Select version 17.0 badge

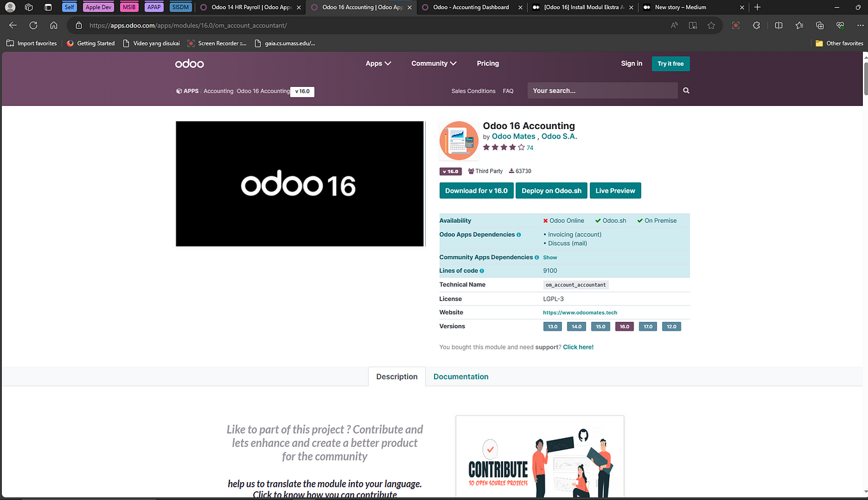648,326
